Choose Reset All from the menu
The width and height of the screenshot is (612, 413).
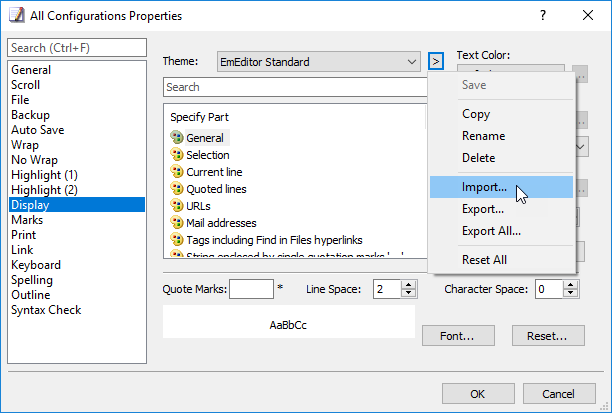484,260
